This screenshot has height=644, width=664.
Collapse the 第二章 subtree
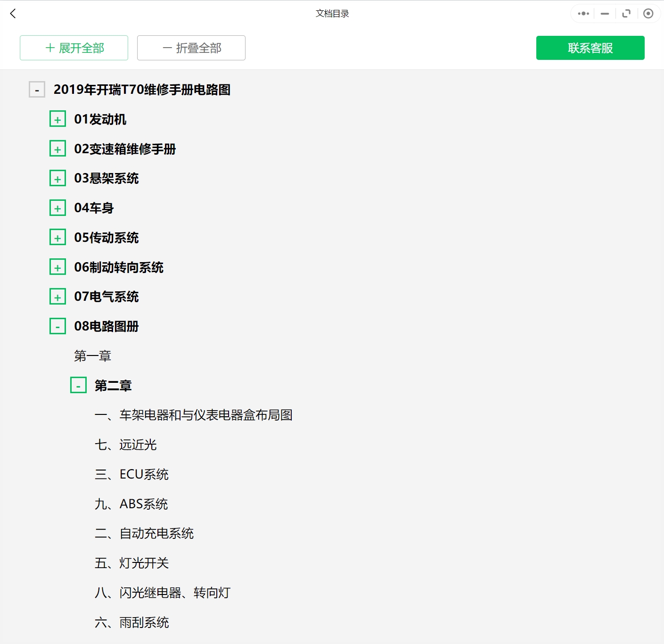pyautogui.click(x=78, y=385)
